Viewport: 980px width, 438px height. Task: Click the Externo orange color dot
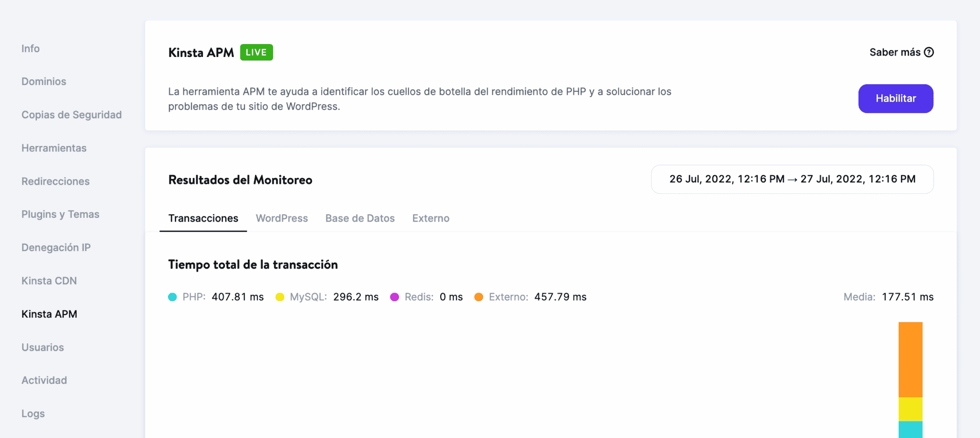(x=478, y=297)
